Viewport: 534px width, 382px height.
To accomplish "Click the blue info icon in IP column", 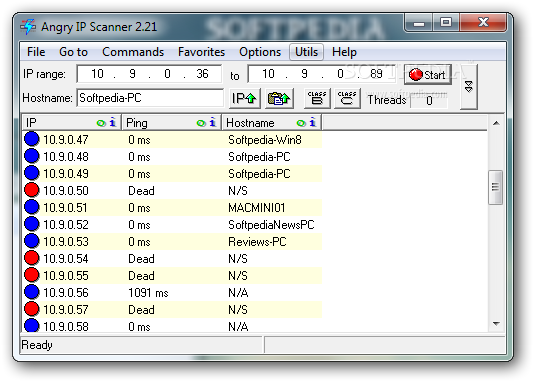I will click(x=113, y=122).
